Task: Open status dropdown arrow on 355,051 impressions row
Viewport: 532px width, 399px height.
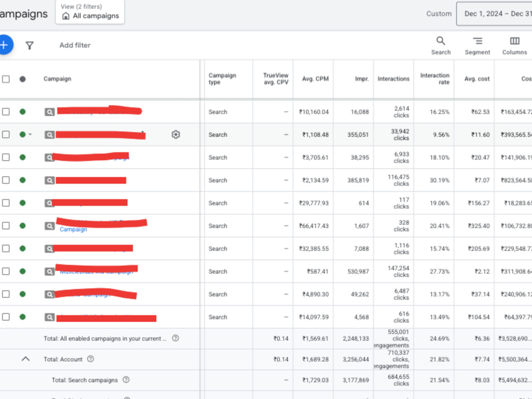Action: 30,135
